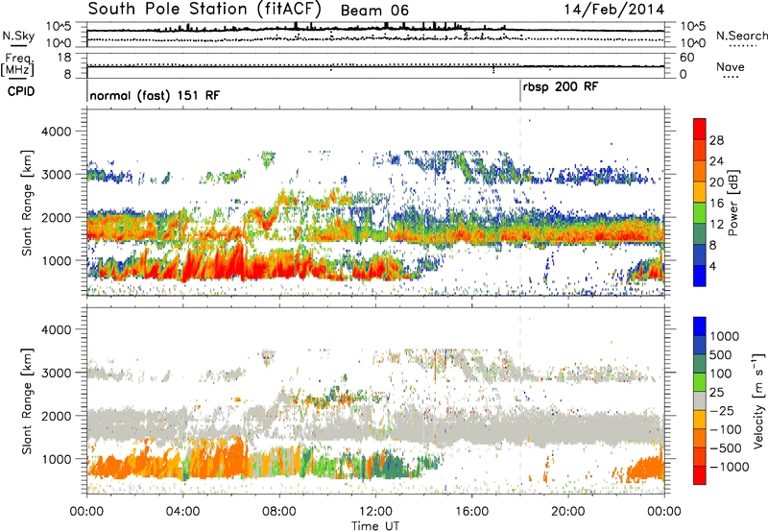Click the '20:00' time axis label
The height and width of the screenshot is (532, 768).
pyautogui.click(x=567, y=512)
